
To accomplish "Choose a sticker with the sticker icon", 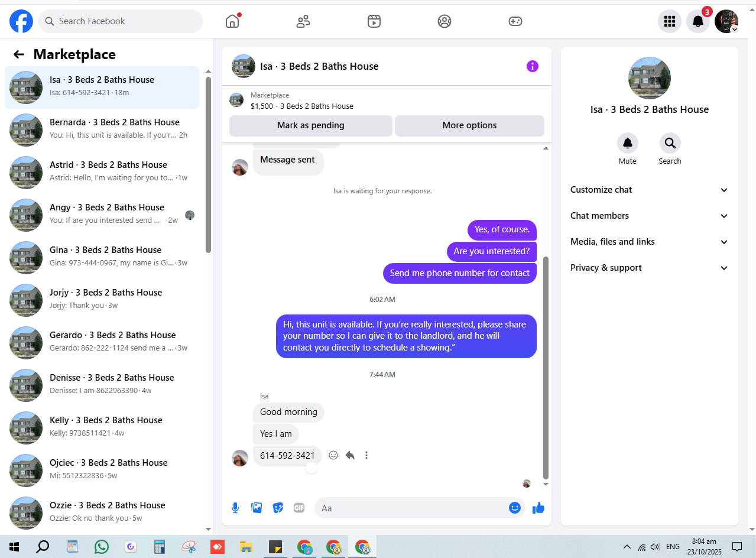I will click(278, 508).
